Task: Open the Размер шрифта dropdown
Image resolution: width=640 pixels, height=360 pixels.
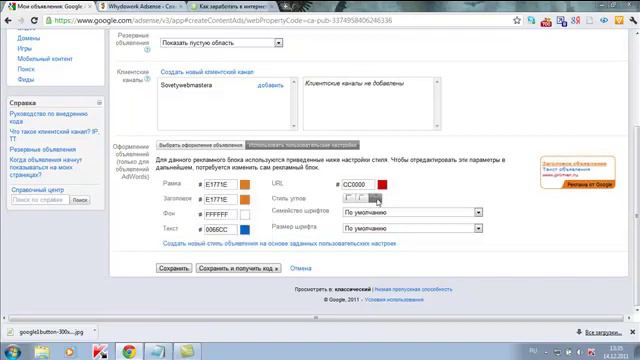Action: click(x=413, y=228)
